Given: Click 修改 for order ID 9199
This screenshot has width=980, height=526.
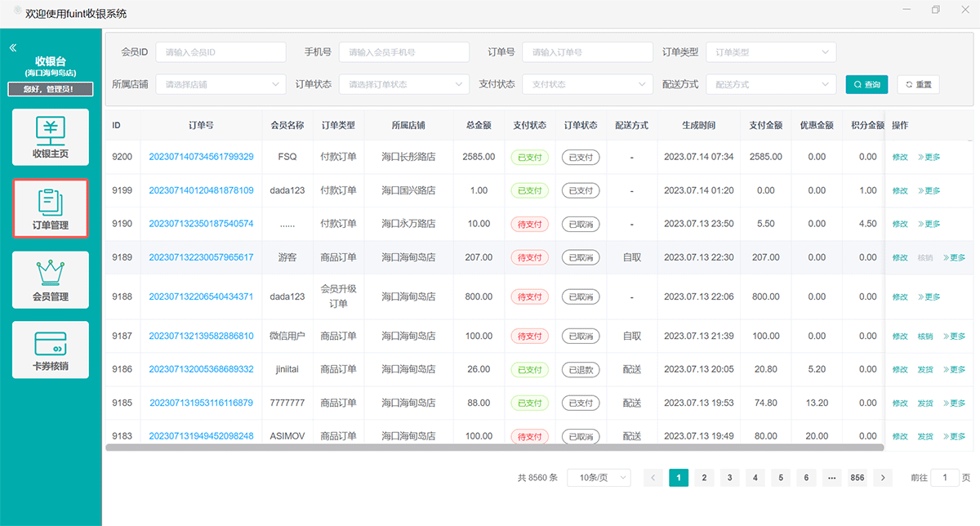Looking at the screenshot, I should (x=899, y=190).
